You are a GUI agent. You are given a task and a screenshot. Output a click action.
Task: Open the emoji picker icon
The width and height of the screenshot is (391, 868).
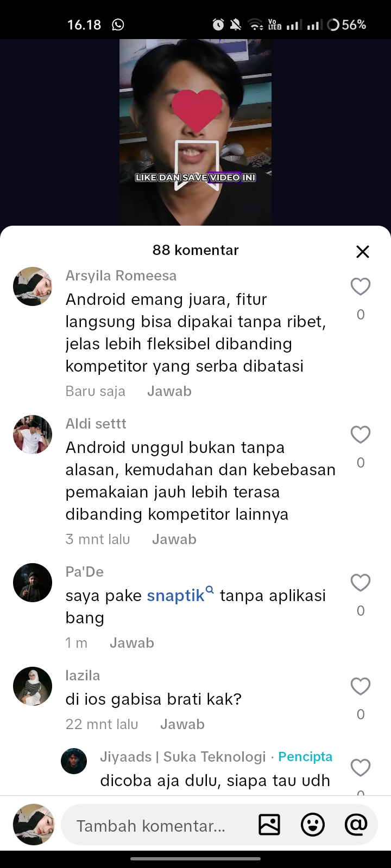click(313, 825)
